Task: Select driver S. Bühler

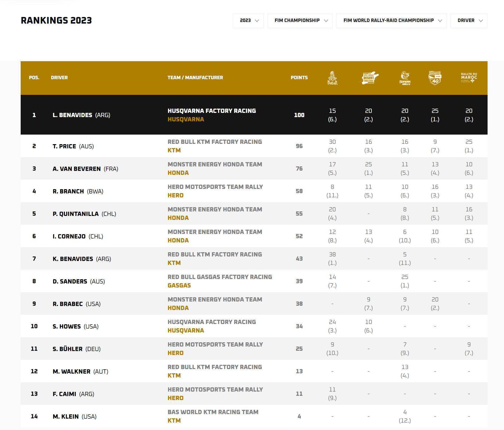Action: click(68, 349)
